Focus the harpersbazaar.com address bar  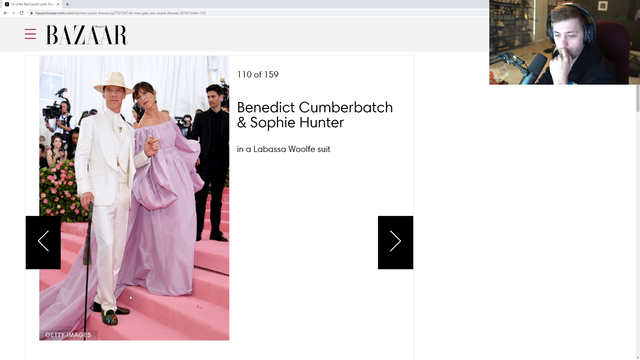pyautogui.click(x=257, y=13)
